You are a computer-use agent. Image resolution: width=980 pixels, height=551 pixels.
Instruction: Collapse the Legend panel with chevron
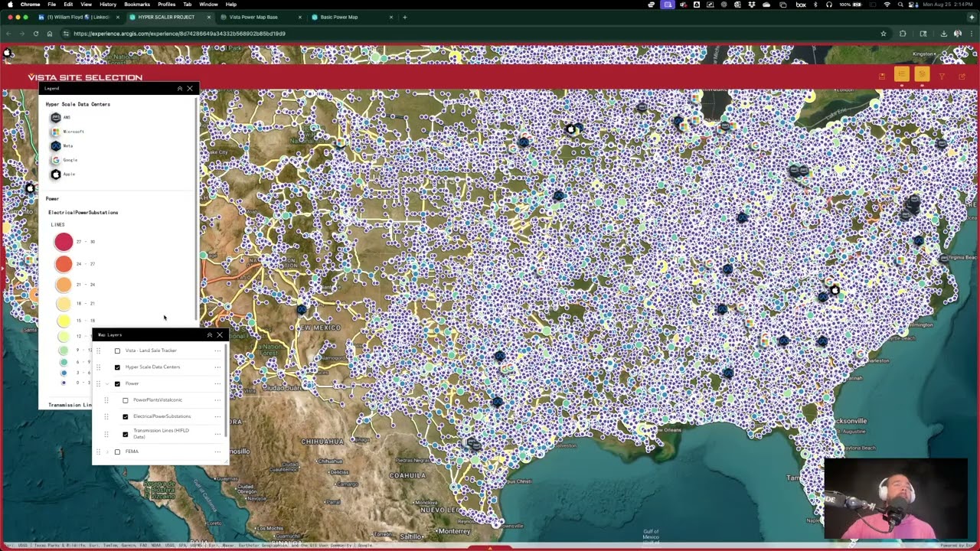point(180,89)
